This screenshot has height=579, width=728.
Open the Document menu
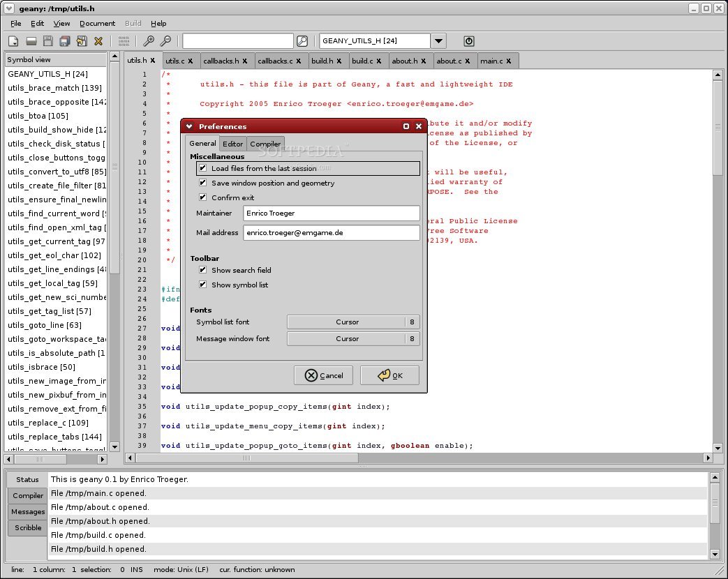click(x=98, y=23)
